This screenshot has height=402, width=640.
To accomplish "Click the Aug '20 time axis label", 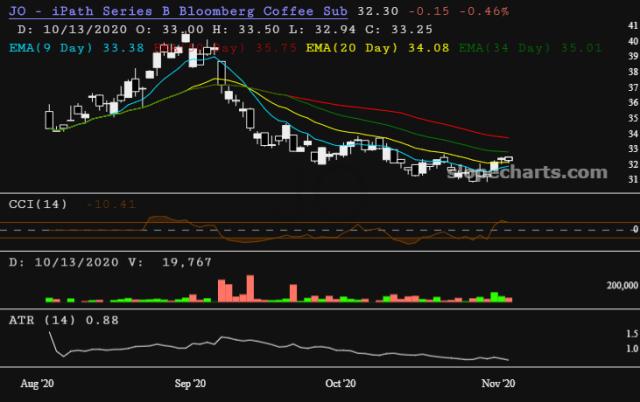I will 37,384.
